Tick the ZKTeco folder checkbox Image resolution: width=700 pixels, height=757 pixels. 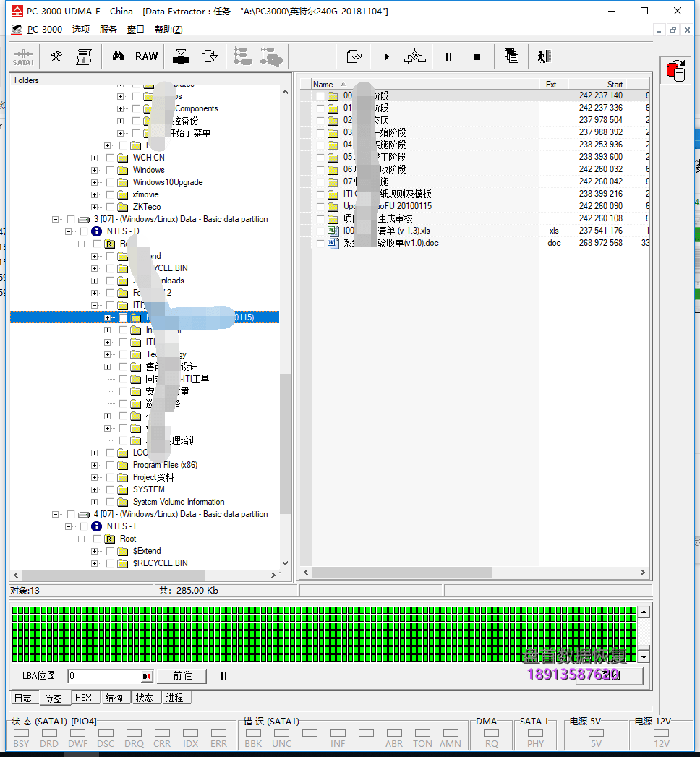110,207
